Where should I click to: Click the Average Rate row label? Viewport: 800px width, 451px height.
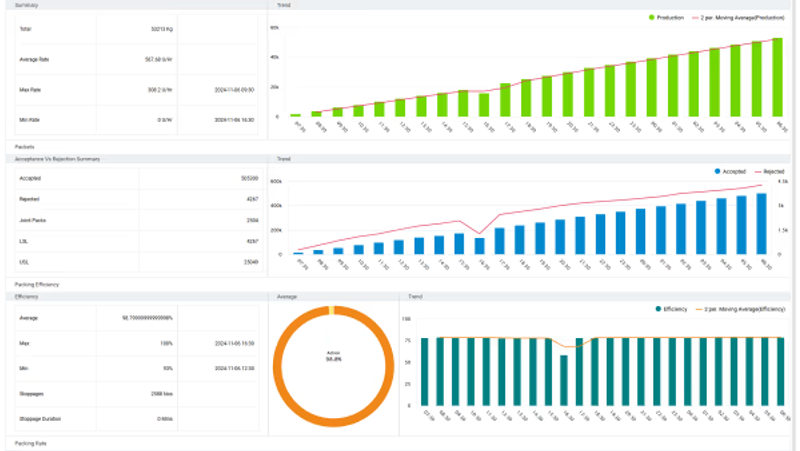34,60
